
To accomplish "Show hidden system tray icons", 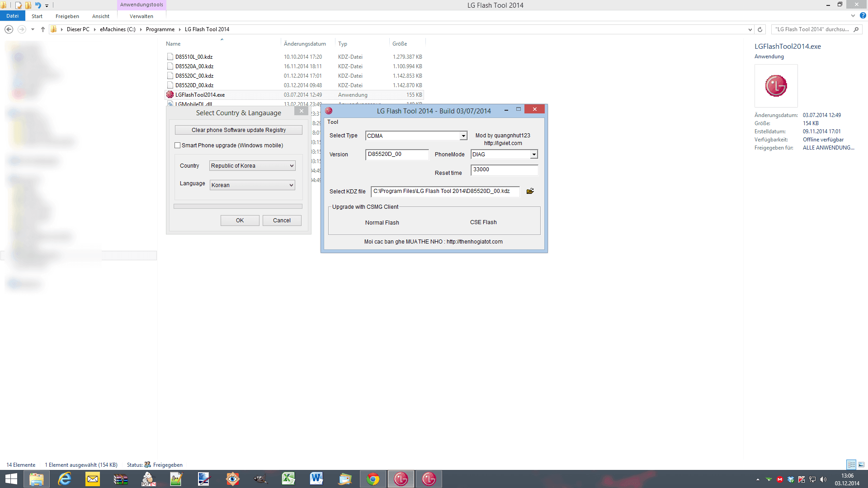I will coord(758,479).
